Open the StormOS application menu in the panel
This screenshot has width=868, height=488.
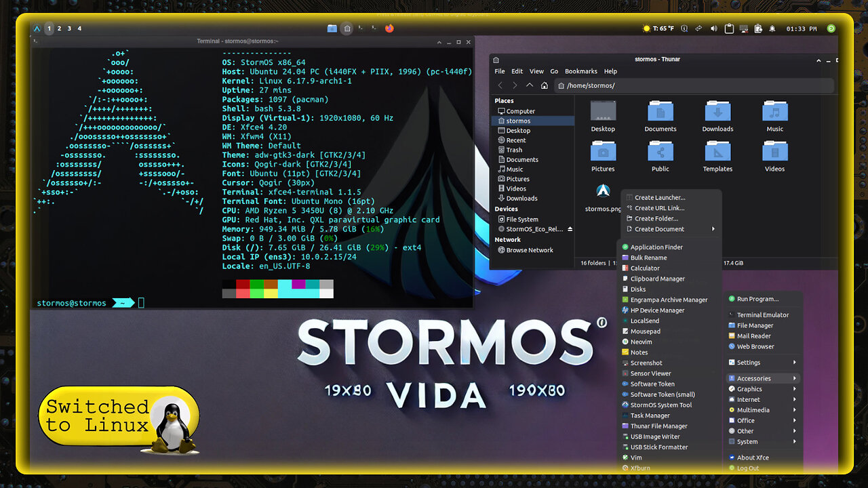click(x=37, y=28)
